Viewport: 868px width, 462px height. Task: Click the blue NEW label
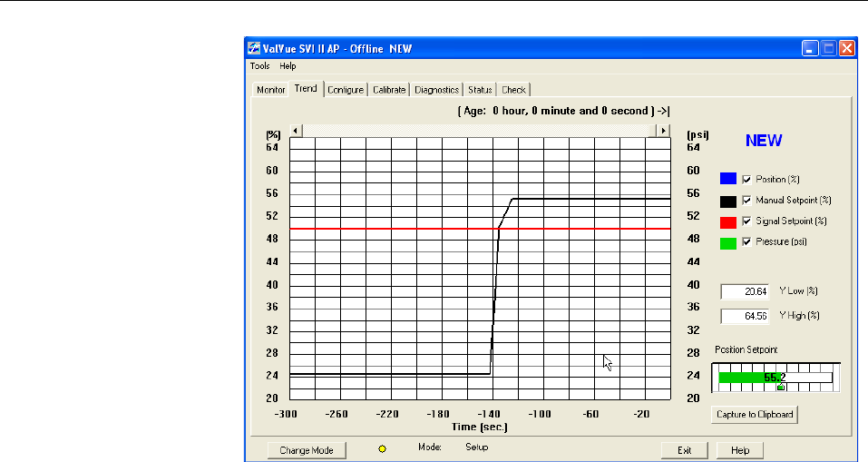click(764, 141)
